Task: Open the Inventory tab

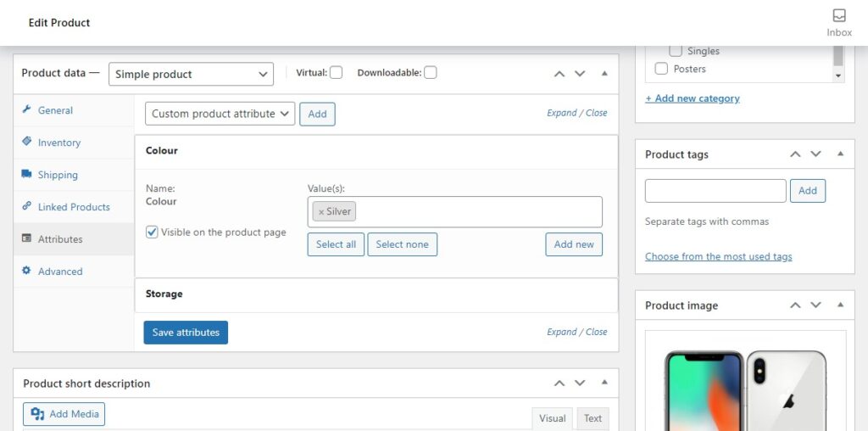Action: 74,143
